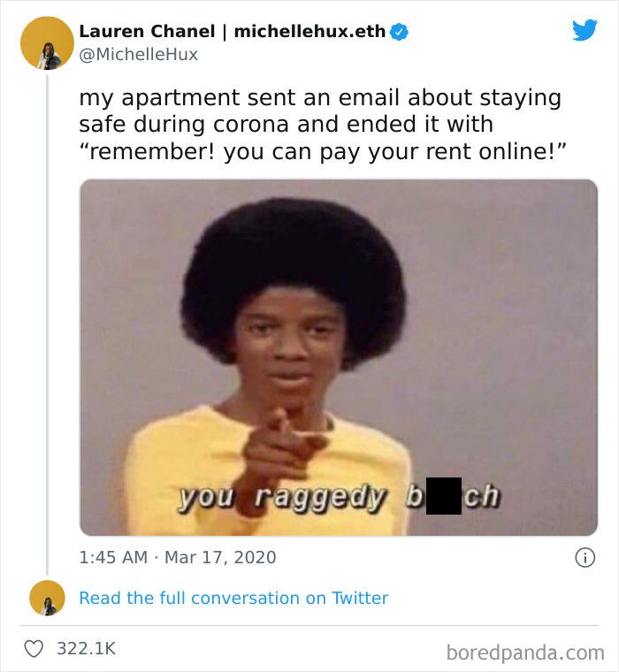
Task: Click the Twitter bird logo
Action: tap(585, 30)
